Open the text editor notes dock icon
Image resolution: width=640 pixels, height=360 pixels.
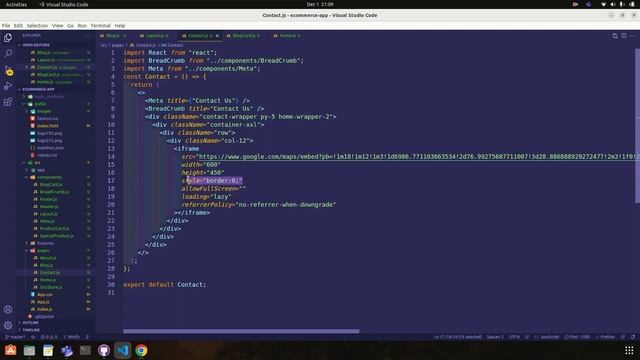(x=48, y=350)
